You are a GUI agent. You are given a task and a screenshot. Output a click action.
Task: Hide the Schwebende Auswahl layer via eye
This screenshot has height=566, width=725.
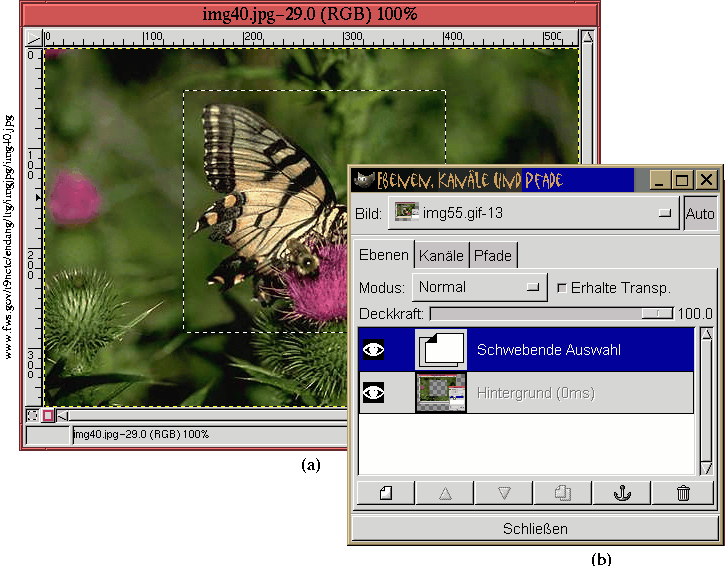coord(373,350)
